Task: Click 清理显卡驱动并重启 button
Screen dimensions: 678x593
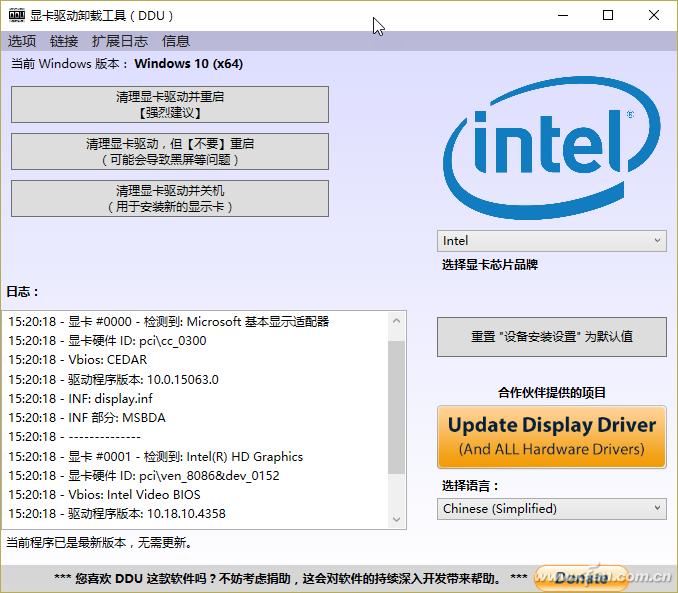Action: (170, 104)
